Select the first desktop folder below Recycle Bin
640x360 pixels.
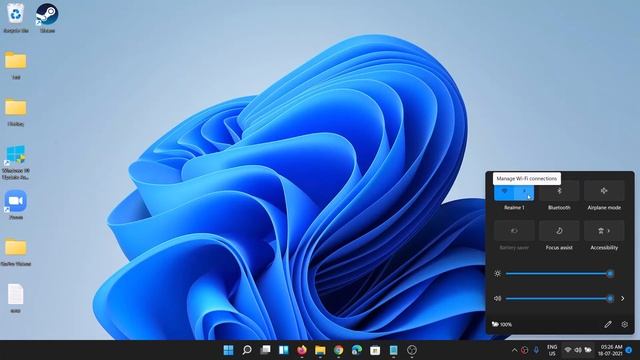click(x=16, y=65)
